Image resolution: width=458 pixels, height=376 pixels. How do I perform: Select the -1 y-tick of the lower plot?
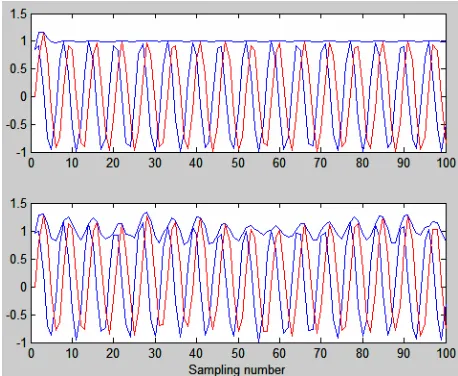click(x=21, y=342)
